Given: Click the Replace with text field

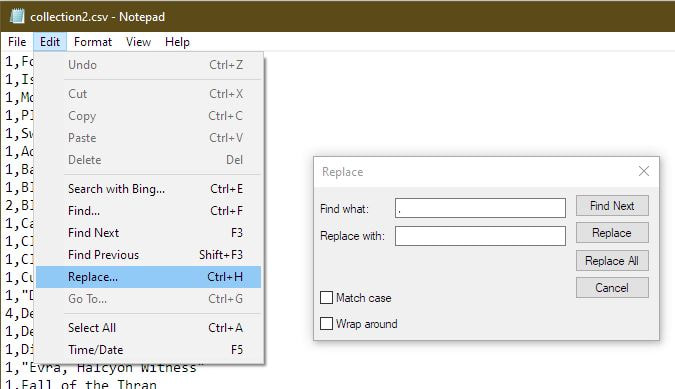Looking at the screenshot, I should pos(480,236).
